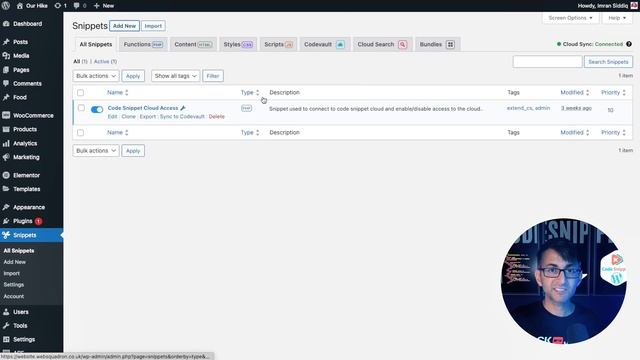Image resolution: width=640 pixels, height=360 pixels.
Task: Click the Cloud Sync help question icon
Action: (x=629, y=44)
